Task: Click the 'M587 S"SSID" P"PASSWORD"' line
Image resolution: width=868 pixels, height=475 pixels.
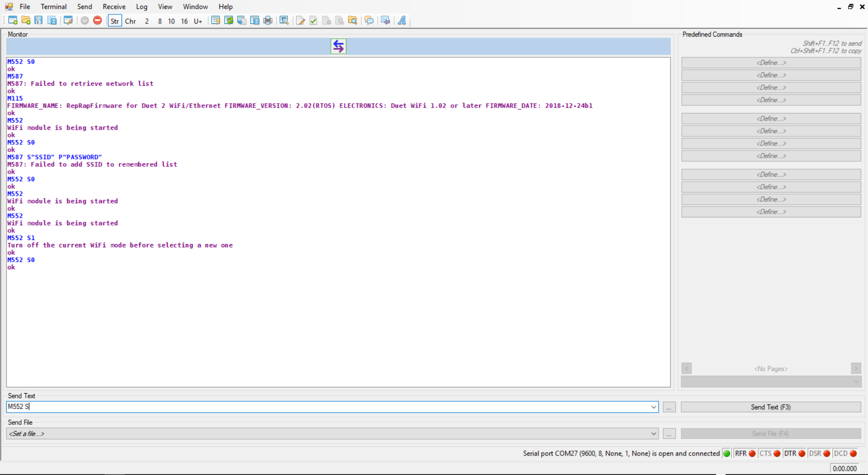Action: tap(55, 157)
